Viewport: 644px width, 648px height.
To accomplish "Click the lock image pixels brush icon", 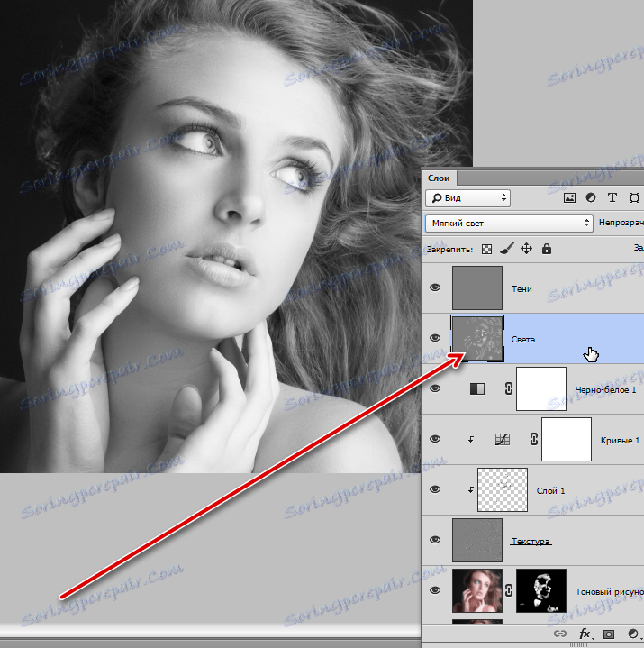I will (507, 248).
